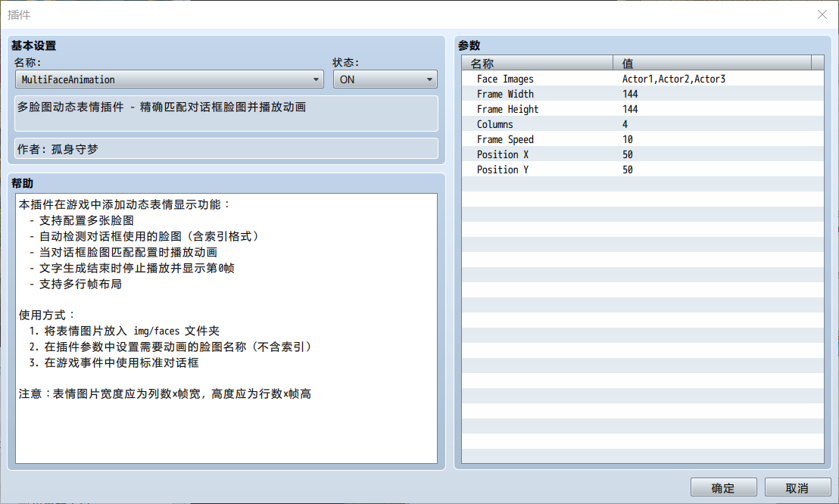This screenshot has width=839, height=504.
Task: Select the Position X parameter row
Action: [x=643, y=154]
